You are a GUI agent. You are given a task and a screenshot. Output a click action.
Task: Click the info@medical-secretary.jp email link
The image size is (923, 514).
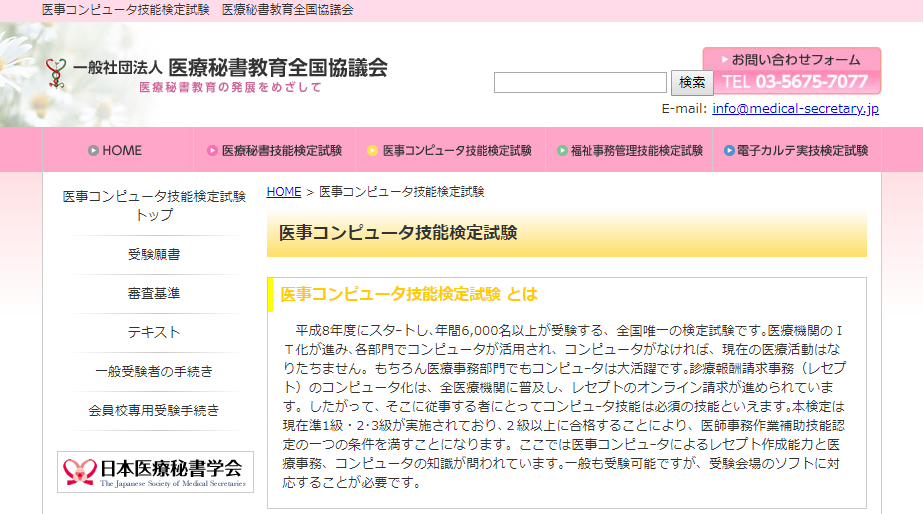click(795, 108)
